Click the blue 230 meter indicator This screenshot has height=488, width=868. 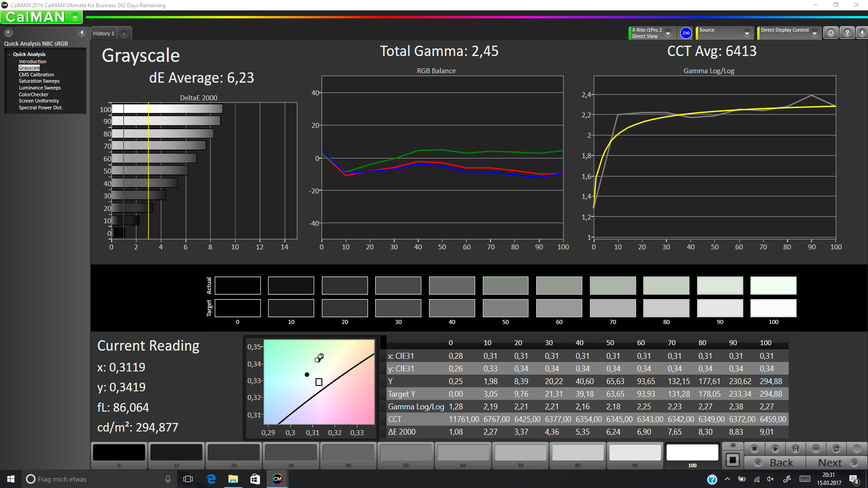click(x=686, y=33)
